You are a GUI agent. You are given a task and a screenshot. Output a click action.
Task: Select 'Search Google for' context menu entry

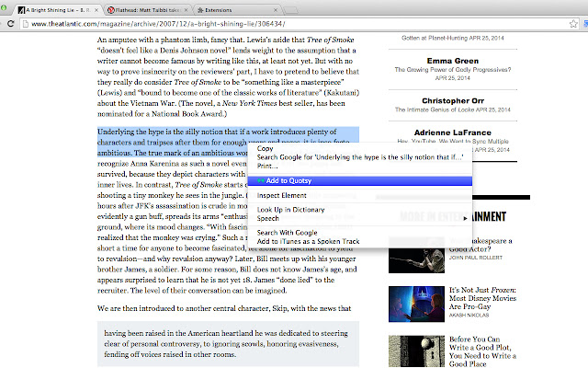[x=360, y=157]
